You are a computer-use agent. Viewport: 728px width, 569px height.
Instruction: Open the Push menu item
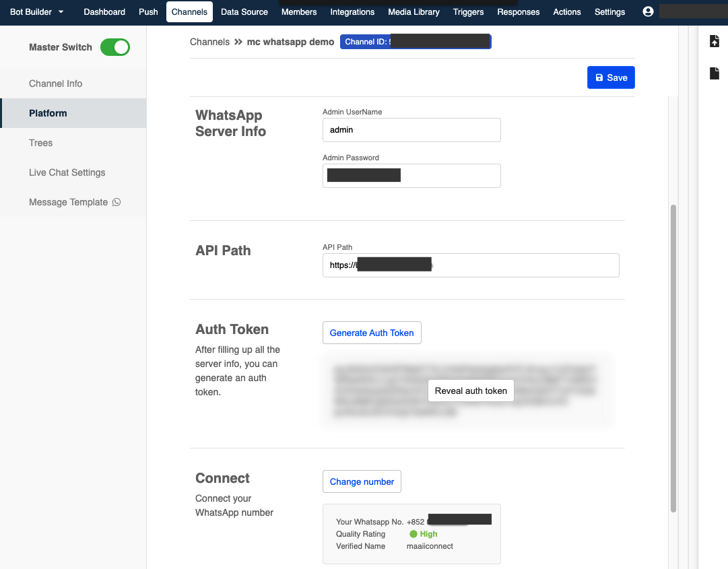(x=148, y=11)
